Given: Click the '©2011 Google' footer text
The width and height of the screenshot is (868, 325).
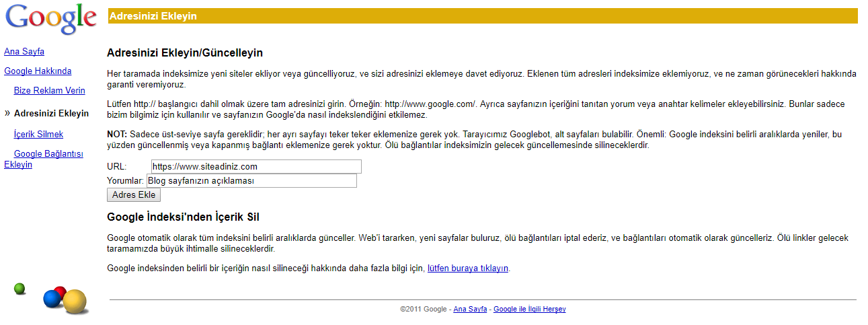Looking at the screenshot, I should [424, 310].
